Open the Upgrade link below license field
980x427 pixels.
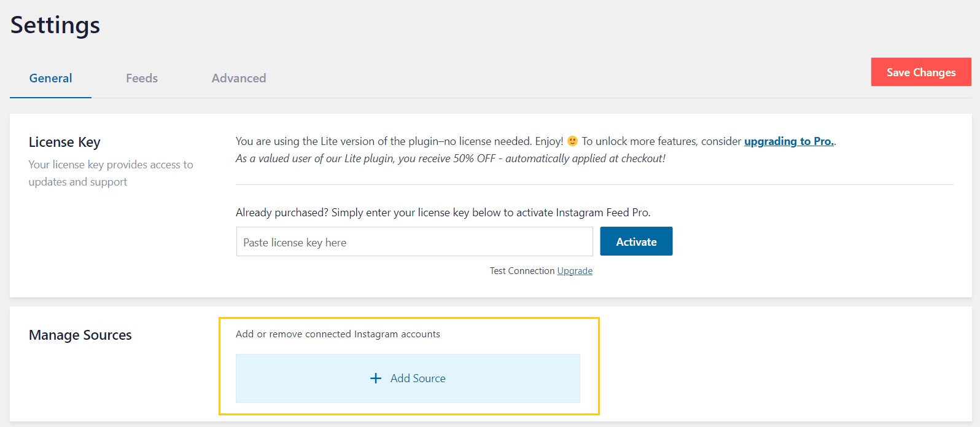pos(575,271)
